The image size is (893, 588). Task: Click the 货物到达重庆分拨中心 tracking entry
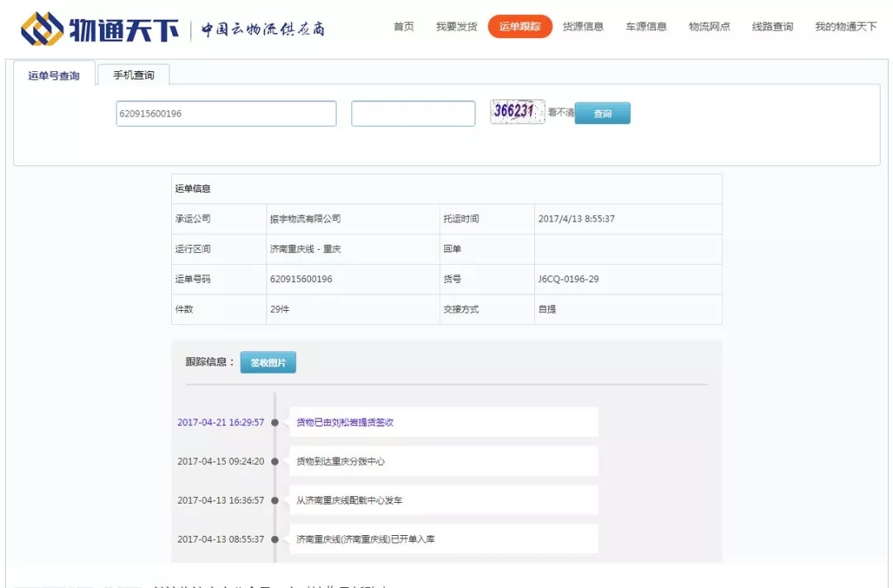pyautogui.click(x=341, y=461)
